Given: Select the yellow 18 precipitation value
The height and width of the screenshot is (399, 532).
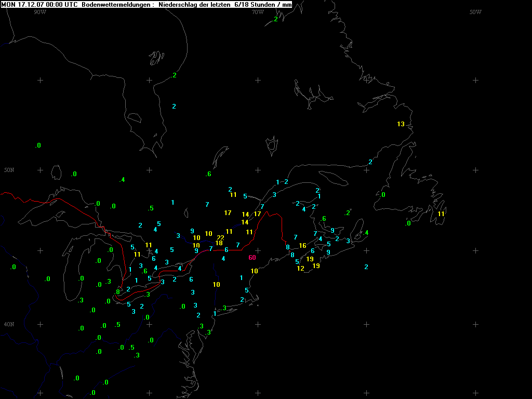Looking at the screenshot, I should click(x=219, y=243).
